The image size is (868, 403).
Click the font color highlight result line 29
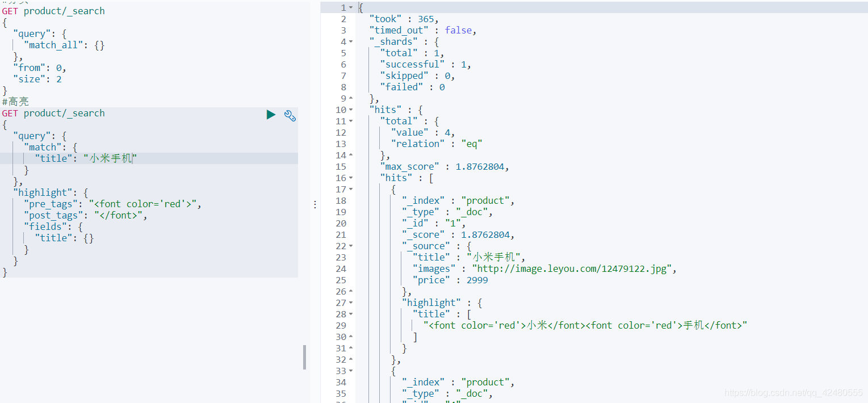pyautogui.click(x=585, y=325)
